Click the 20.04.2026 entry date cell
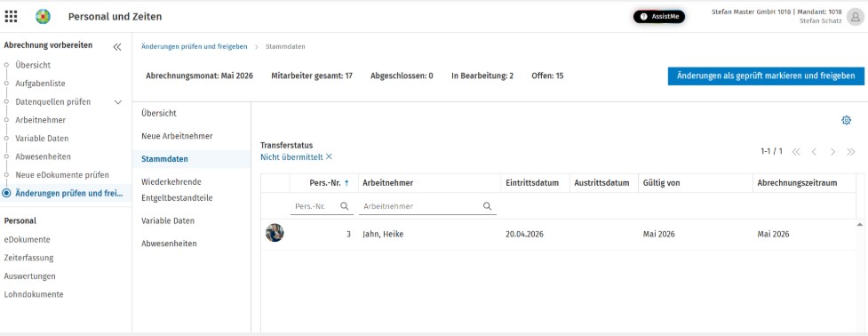Screen dimensions: 868x336 click(x=524, y=234)
